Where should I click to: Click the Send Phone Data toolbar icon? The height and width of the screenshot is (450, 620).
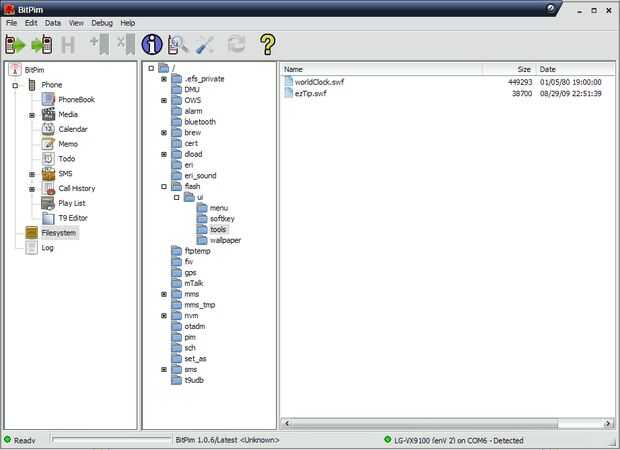click(42, 44)
